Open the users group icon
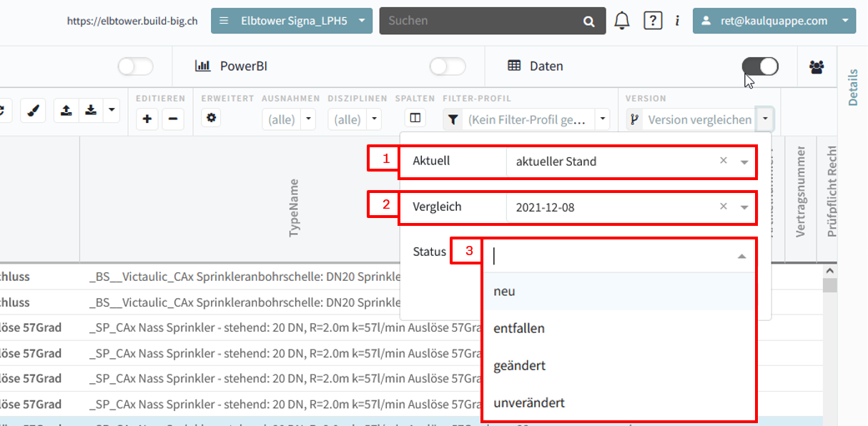This screenshot has height=426, width=868. (x=817, y=66)
